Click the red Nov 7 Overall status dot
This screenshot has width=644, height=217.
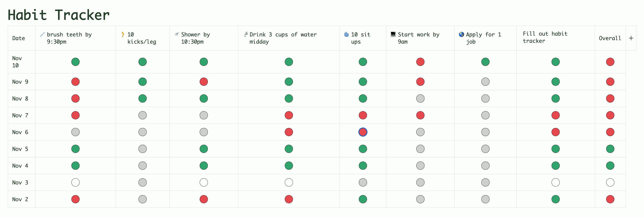pos(610,115)
